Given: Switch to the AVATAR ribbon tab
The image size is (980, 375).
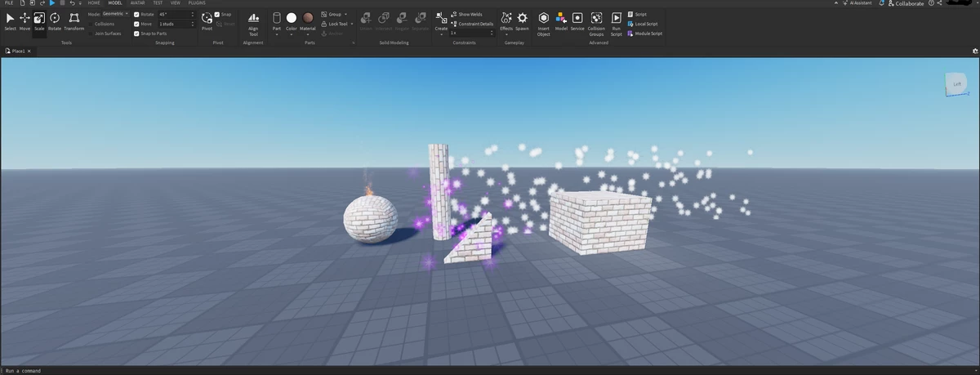Looking at the screenshot, I should (137, 3).
